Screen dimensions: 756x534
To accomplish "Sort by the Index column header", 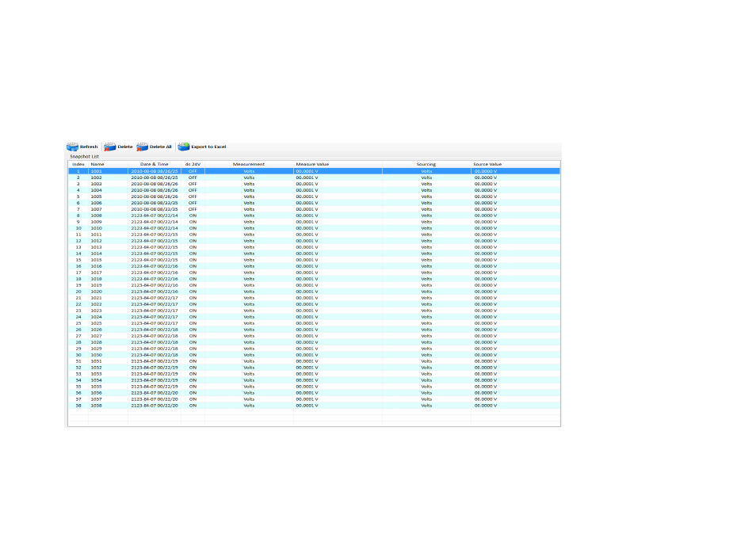I will [x=78, y=164].
